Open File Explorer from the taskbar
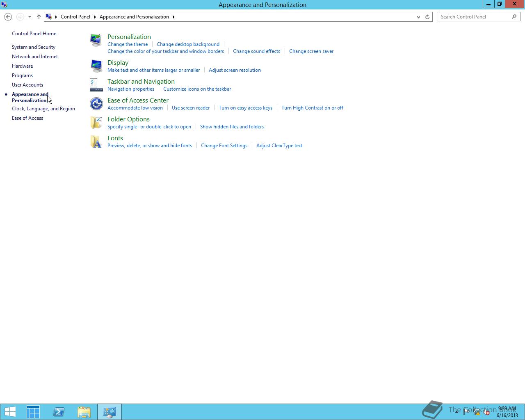This screenshot has width=525, height=420. 84,412
